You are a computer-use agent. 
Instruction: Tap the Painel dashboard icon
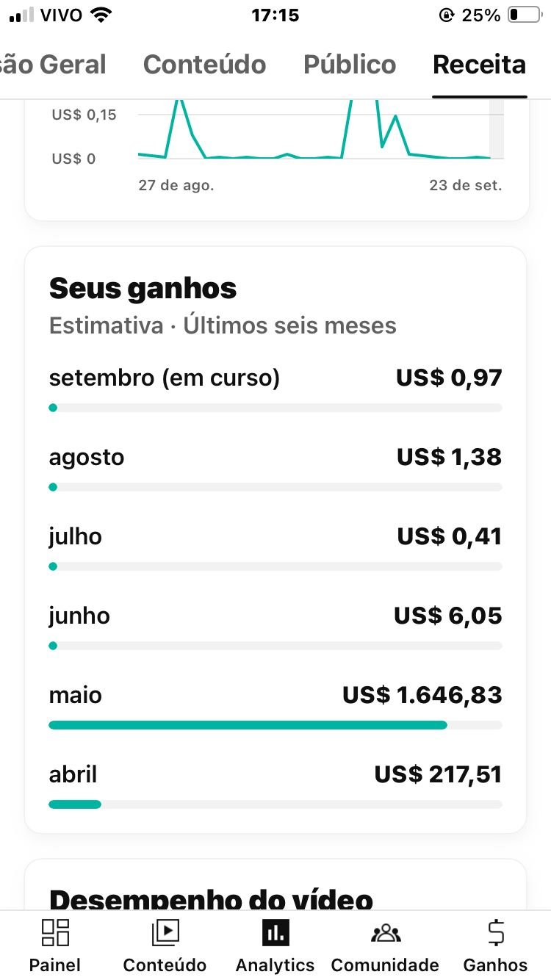(x=55, y=932)
